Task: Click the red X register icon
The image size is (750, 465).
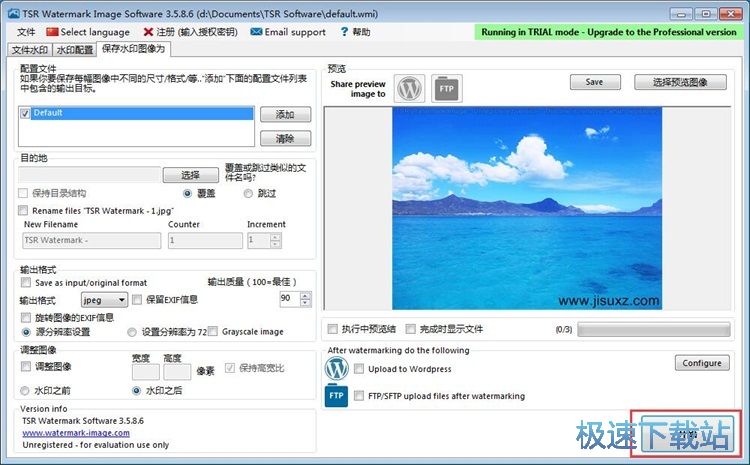Action: point(148,32)
